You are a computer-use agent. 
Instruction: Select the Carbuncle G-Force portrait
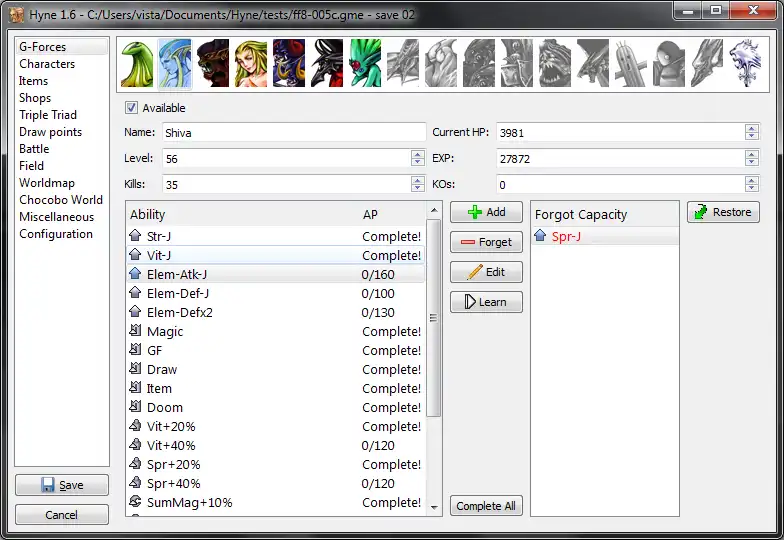tap(365, 64)
